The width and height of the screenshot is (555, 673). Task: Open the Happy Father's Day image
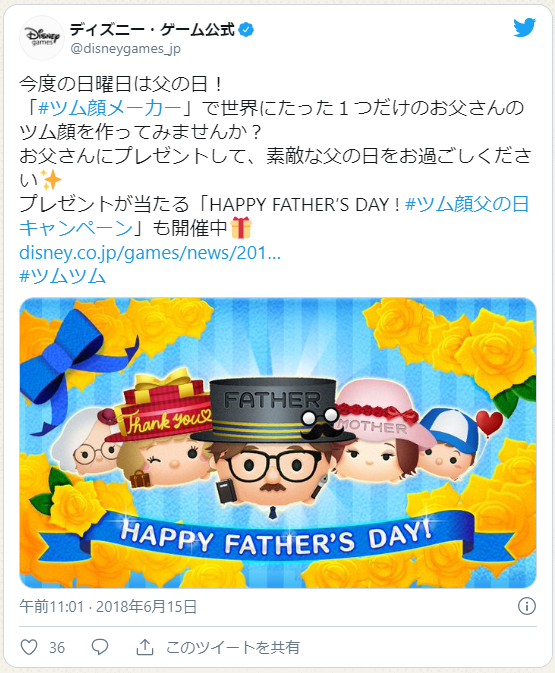278,443
